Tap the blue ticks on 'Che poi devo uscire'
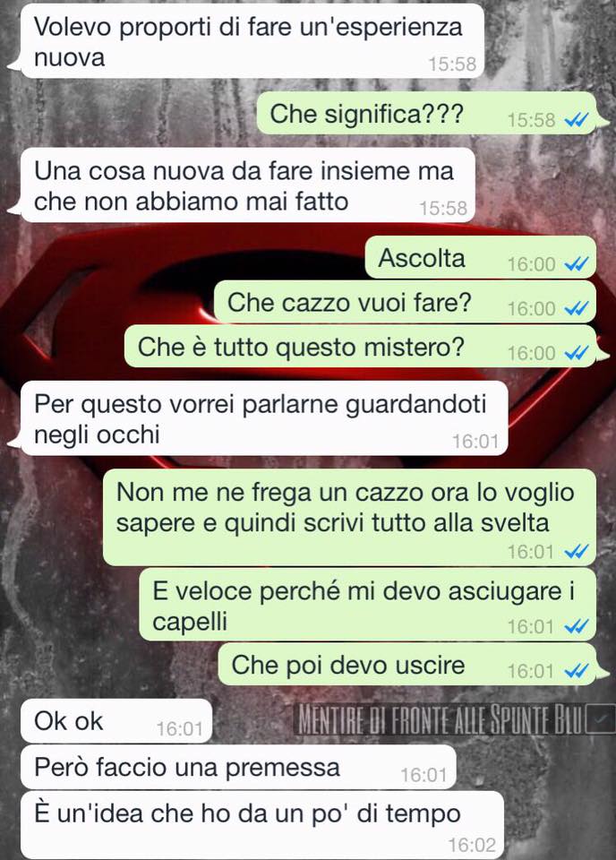The height and width of the screenshot is (860, 616). click(x=576, y=670)
